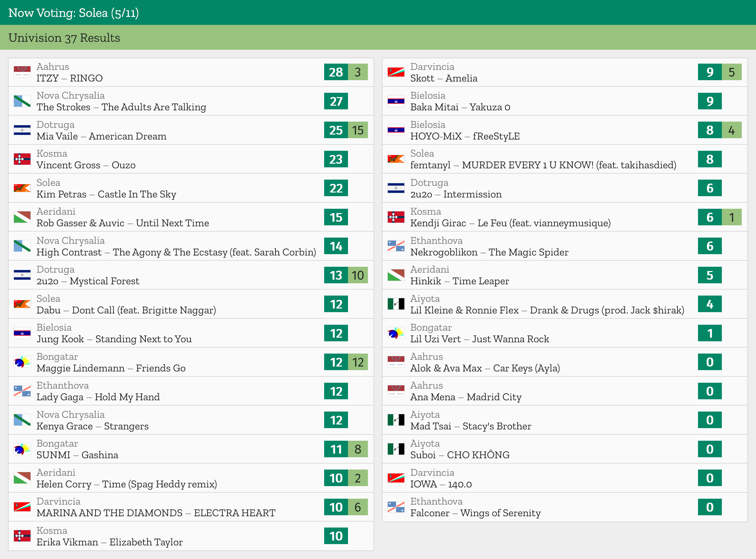Viewport: 756px width, 559px height.
Task: Click the total score 28 for ITZY – RINGO
Action: click(x=336, y=72)
